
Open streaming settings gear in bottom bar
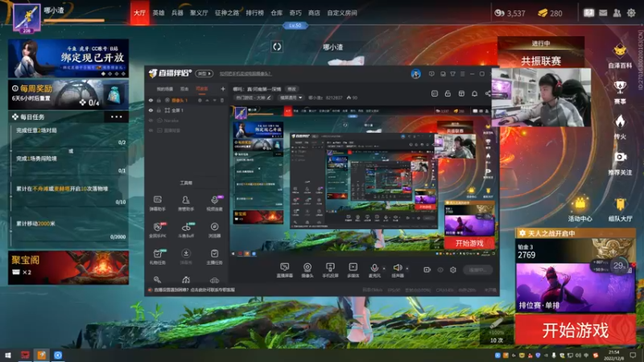[x=453, y=269]
